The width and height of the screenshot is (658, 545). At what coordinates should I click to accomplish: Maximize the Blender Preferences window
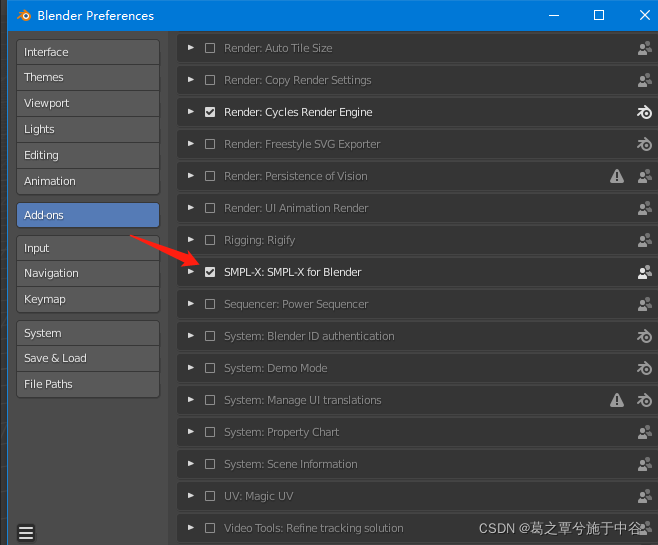(x=599, y=16)
